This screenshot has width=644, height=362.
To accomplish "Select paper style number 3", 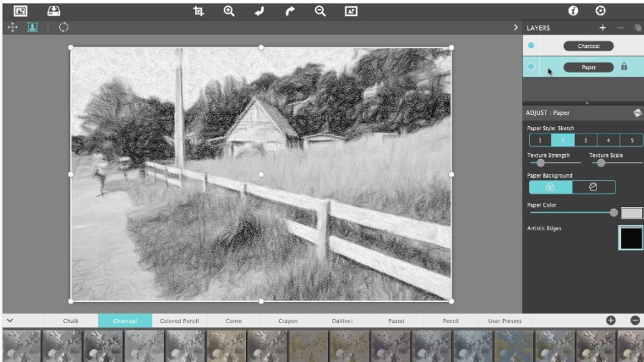I will point(586,140).
